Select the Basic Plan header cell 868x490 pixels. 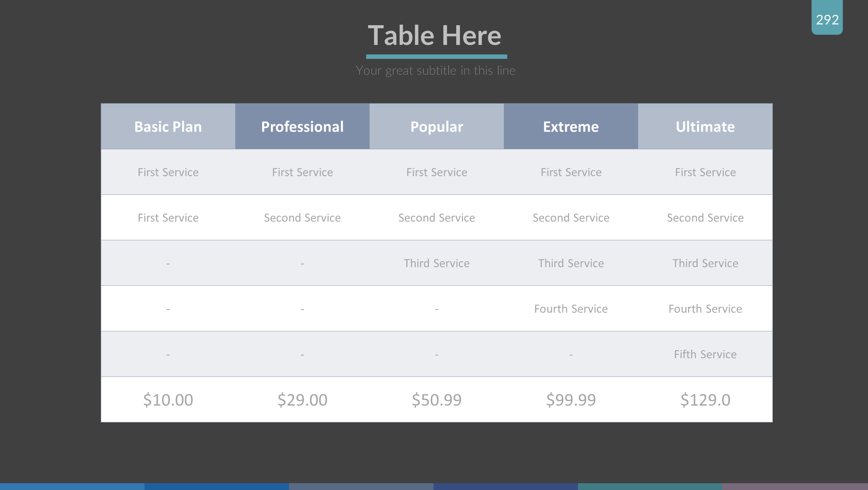coord(168,127)
